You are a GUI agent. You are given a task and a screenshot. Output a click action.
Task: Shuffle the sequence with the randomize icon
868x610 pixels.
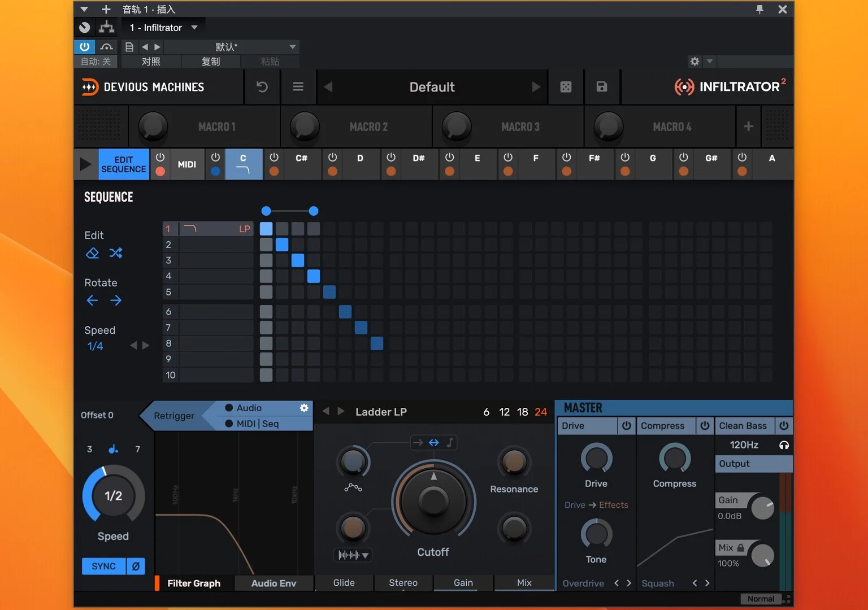coord(116,253)
